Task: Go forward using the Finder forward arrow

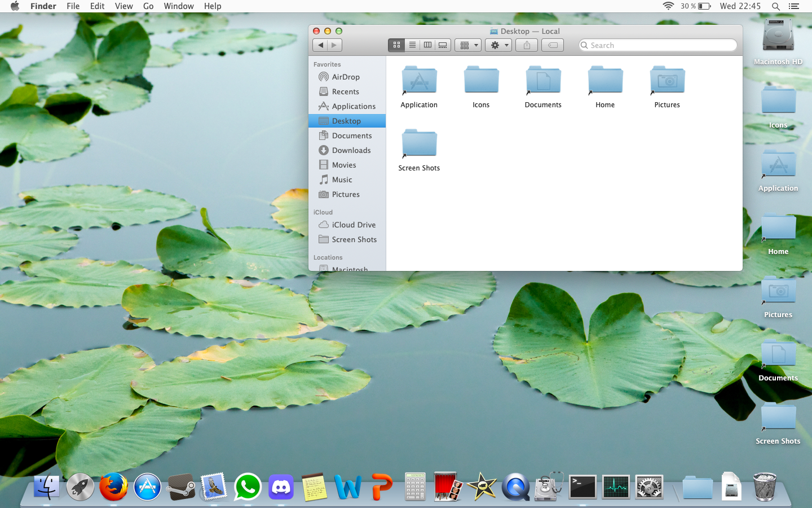Action: (x=334, y=45)
